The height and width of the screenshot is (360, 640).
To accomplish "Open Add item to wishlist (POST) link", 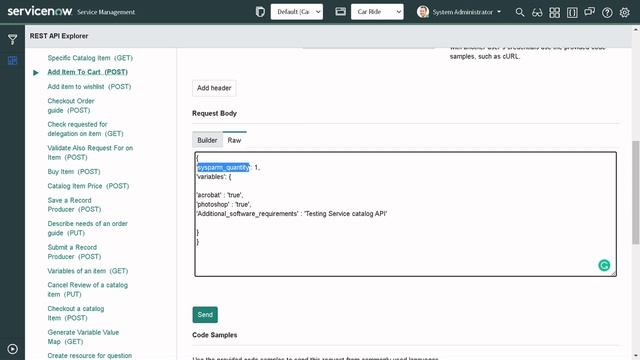I will pos(89,87).
